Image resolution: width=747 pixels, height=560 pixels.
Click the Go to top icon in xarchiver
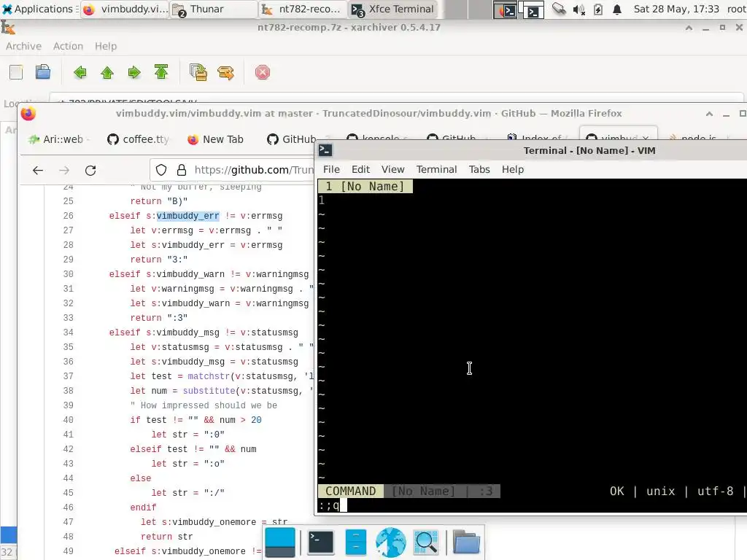tap(161, 72)
